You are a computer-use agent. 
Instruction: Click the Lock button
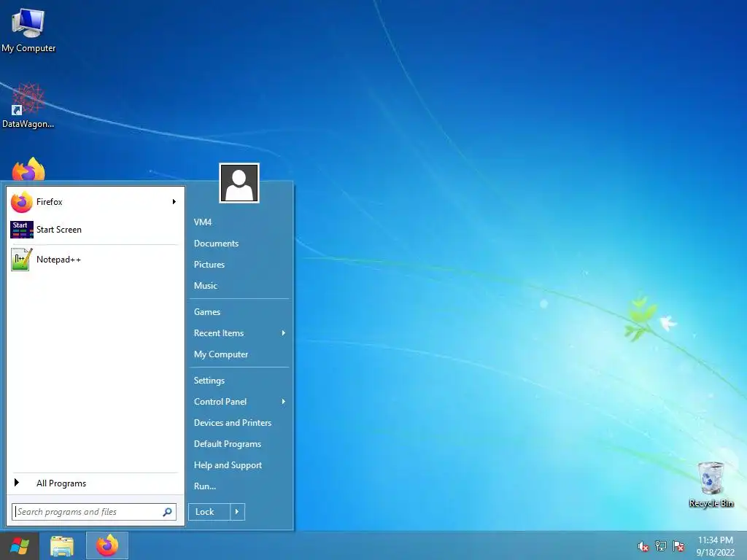(209, 512)
